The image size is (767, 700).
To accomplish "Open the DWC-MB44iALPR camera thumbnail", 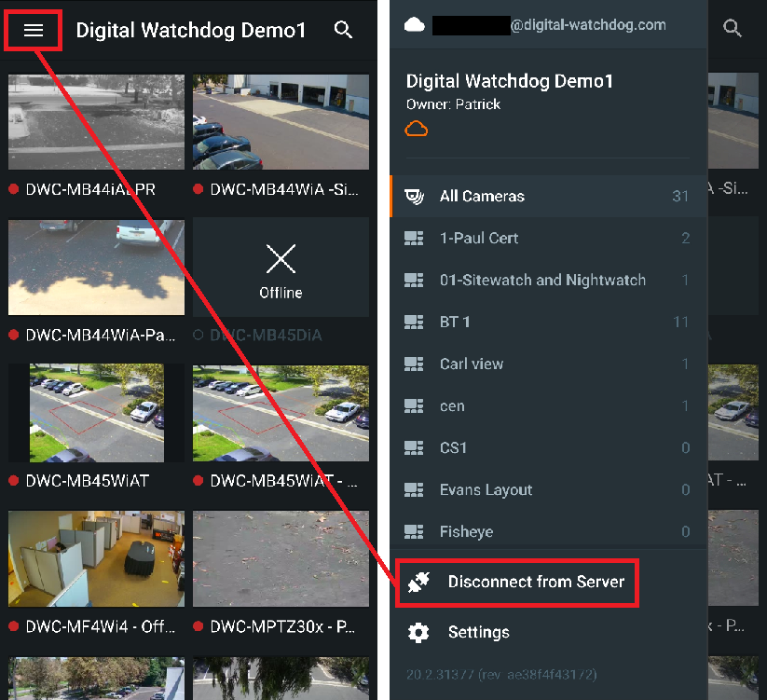I will (x=96, y=122).
